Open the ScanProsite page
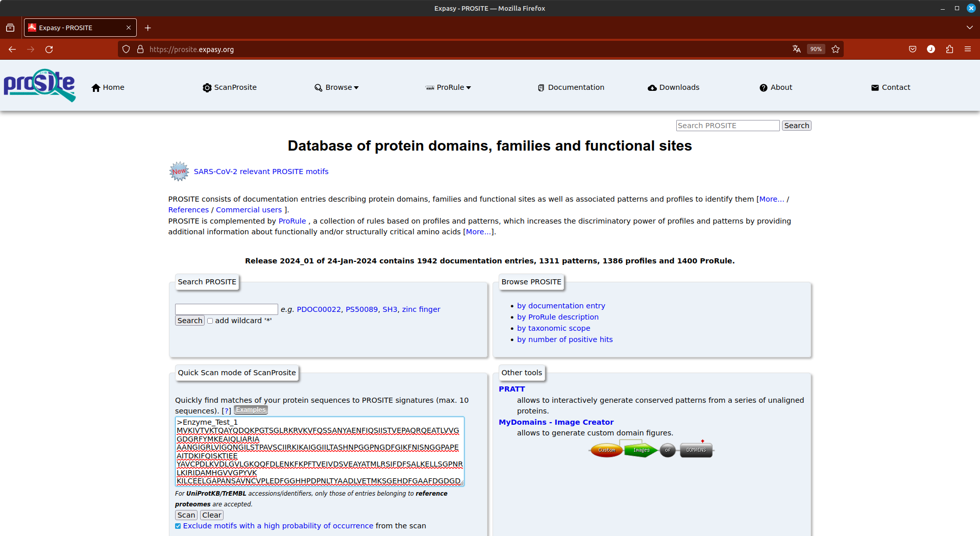Viewport: 980px width, 536px height. tap(230, 87)
